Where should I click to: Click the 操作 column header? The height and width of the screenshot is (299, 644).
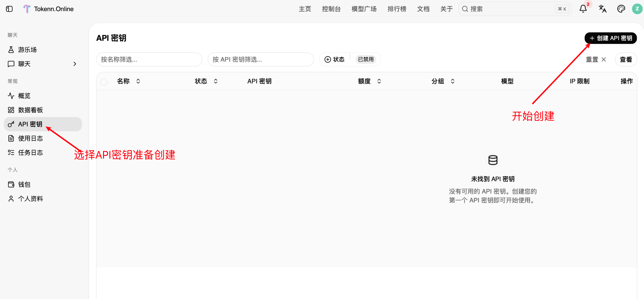(626, 81)
